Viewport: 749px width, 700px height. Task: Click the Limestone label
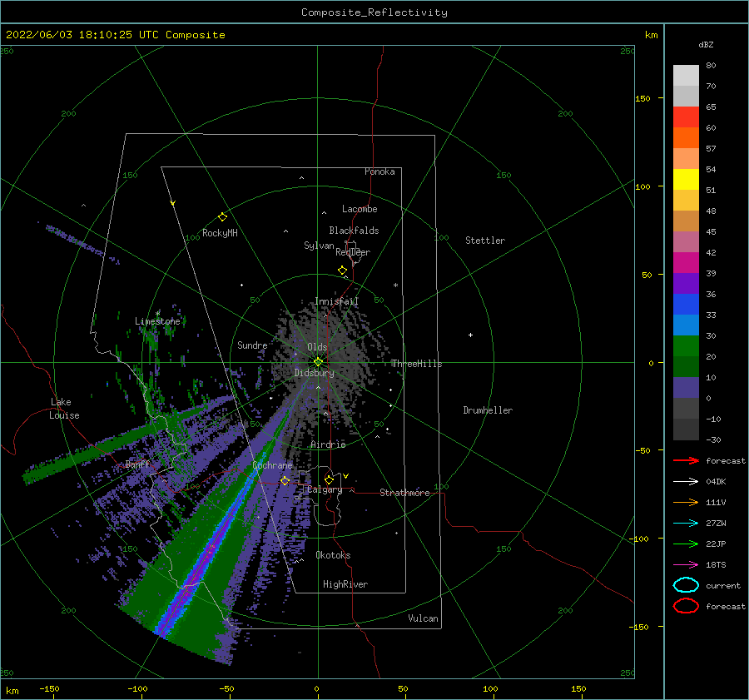[x=157, y=321]
